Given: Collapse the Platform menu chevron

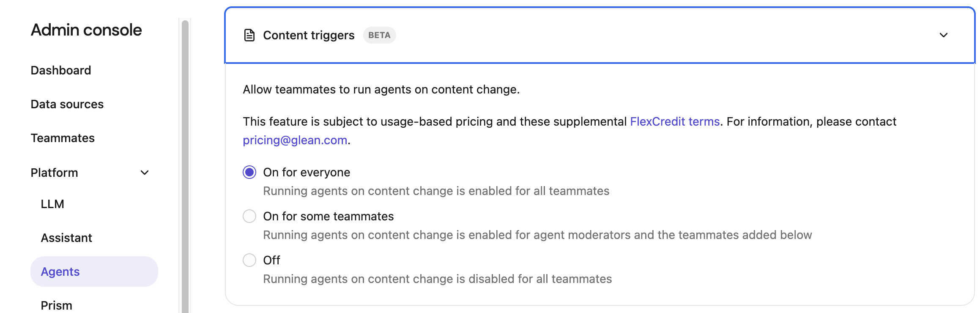Looking at the screenshot, I should click(145, 173).
